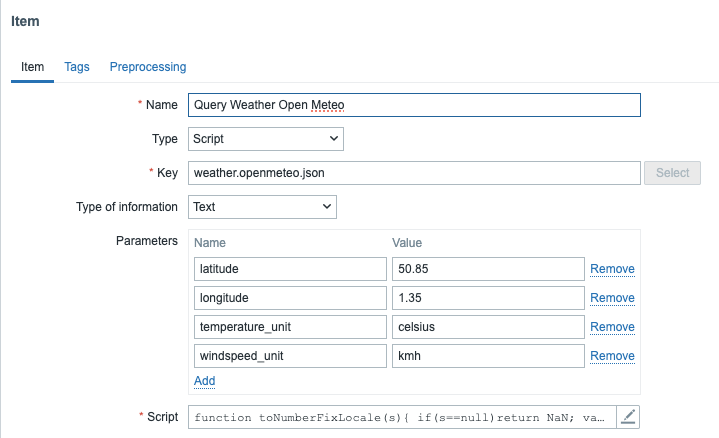Remove the longitude parameter
Viewport: 719px width, 438px height.
tap(612, 298)
